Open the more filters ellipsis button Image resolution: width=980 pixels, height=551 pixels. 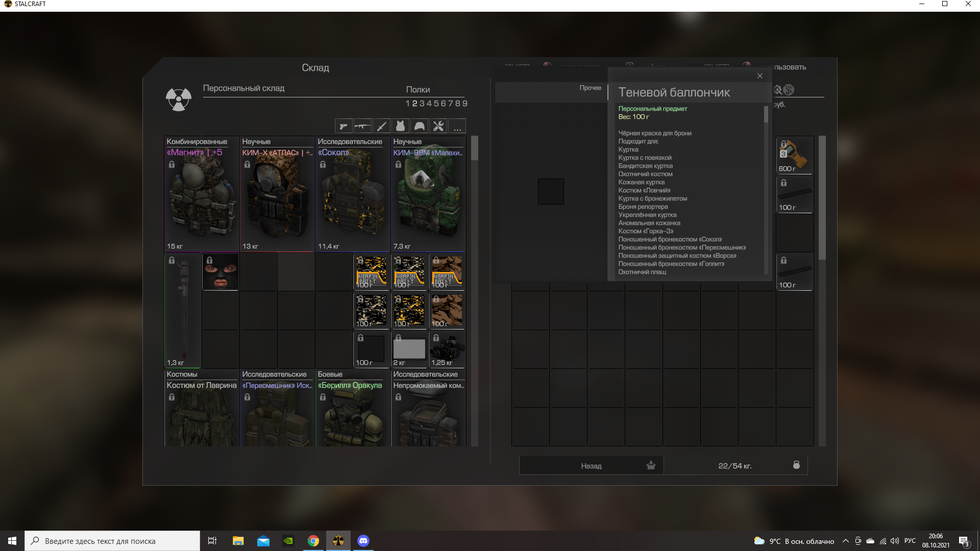click(457, 126)
